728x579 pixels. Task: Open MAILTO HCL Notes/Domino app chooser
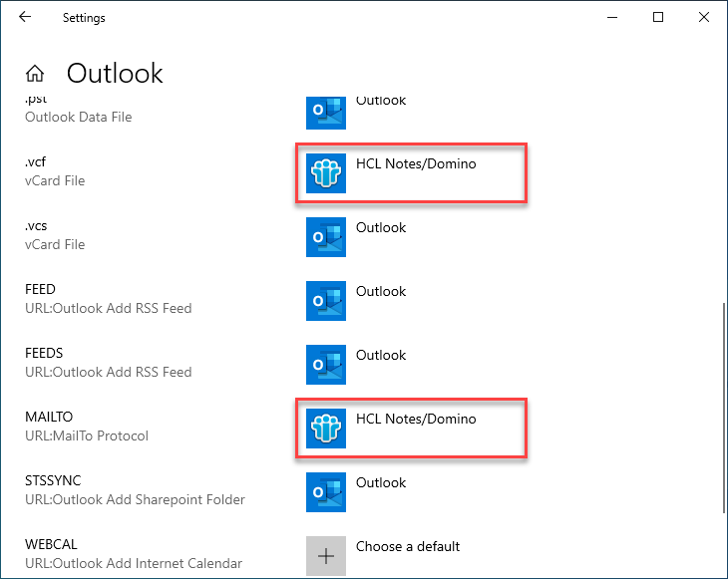click(x=416, y=420)
